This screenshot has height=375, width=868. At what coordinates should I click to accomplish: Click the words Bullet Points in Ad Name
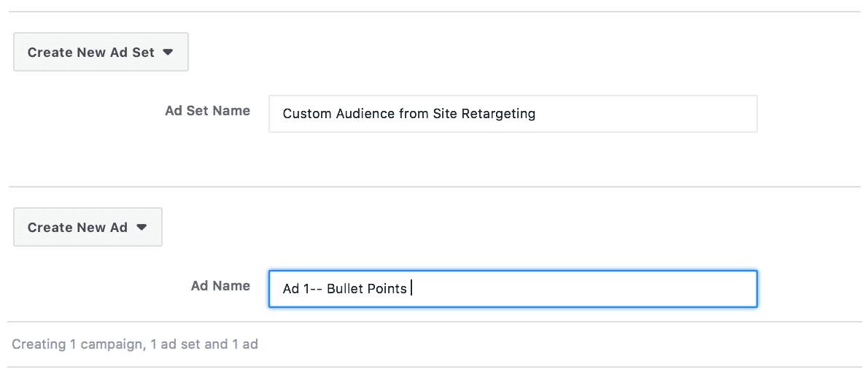tap(367, 289)
